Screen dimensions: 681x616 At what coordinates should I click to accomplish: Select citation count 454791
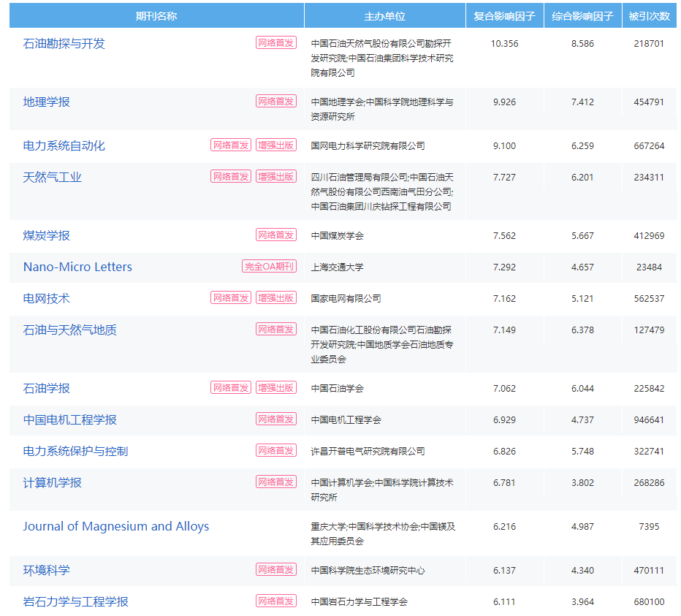pos(649,102)
